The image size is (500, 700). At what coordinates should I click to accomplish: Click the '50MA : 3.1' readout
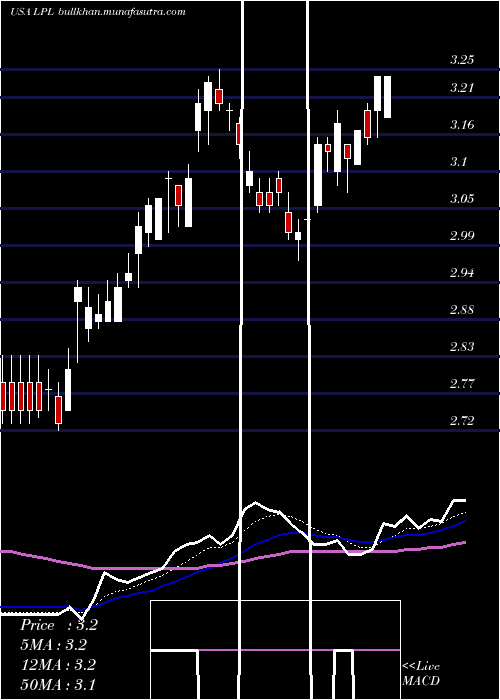[58, 684]
